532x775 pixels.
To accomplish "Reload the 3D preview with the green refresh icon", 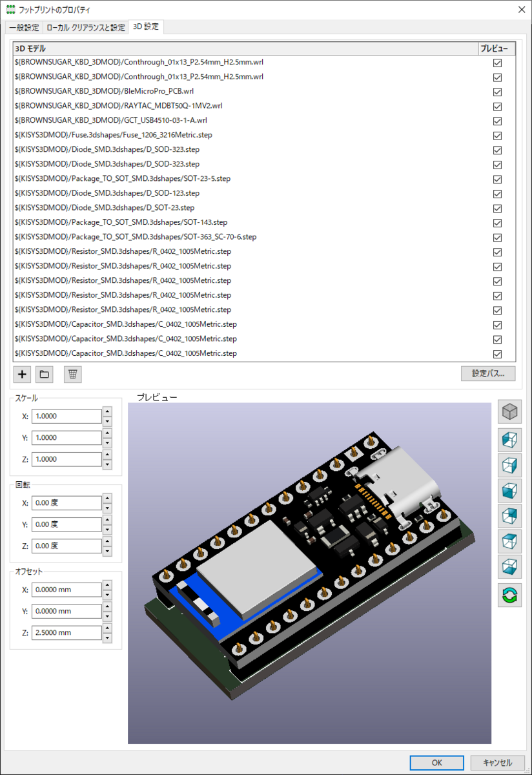I will [509, 595].
